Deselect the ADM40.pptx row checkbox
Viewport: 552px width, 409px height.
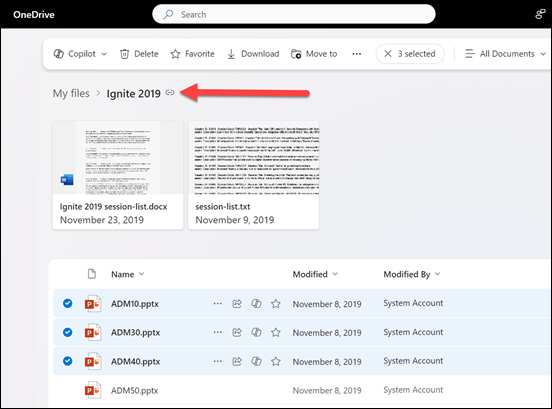[x=68, y=361]
